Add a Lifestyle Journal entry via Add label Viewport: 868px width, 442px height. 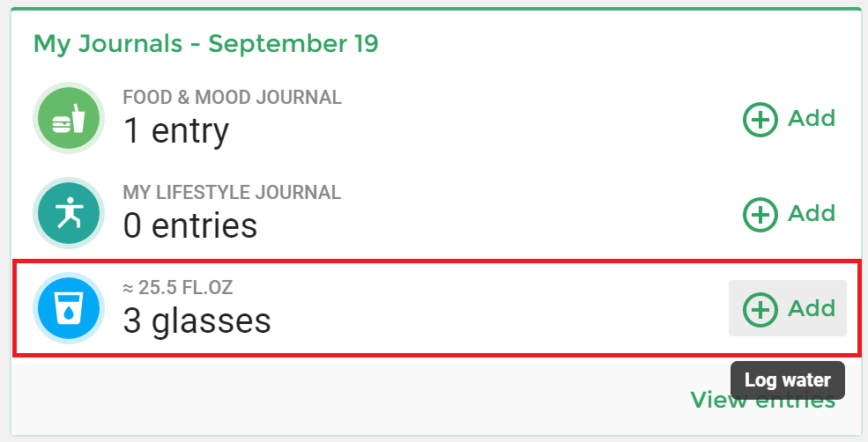pos(812,214)
